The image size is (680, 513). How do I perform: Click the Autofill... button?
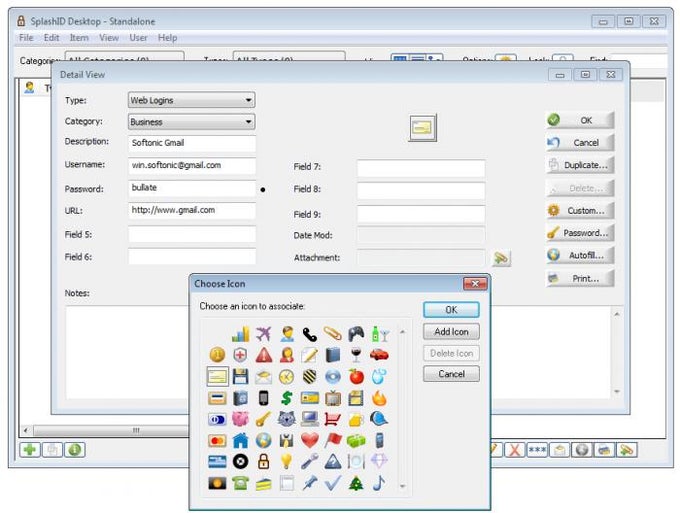(x=580, y=255)
